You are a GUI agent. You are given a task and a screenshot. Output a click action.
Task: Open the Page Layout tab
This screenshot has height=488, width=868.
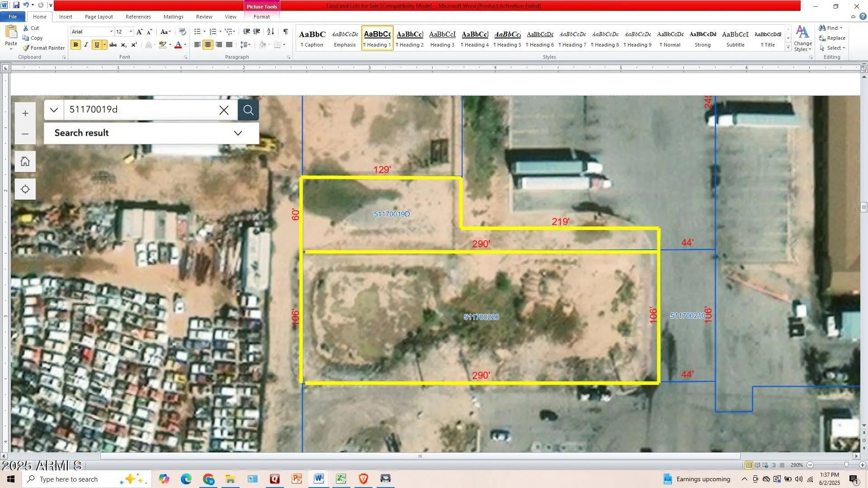pos(99,17)
